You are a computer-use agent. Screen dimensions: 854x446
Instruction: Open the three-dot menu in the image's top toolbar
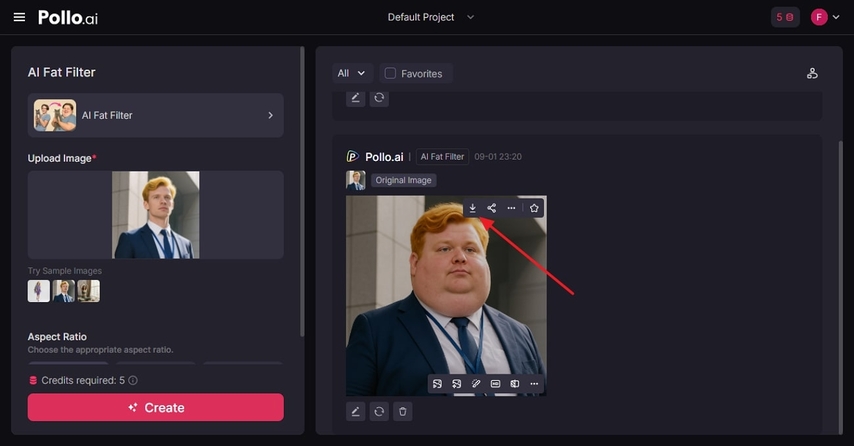(511, 208)
